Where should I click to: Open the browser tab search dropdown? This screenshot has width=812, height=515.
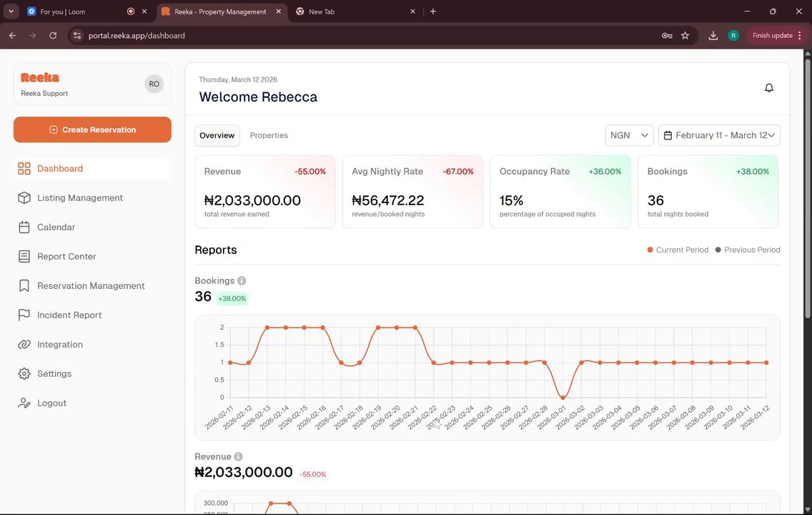tap(11, 11)
